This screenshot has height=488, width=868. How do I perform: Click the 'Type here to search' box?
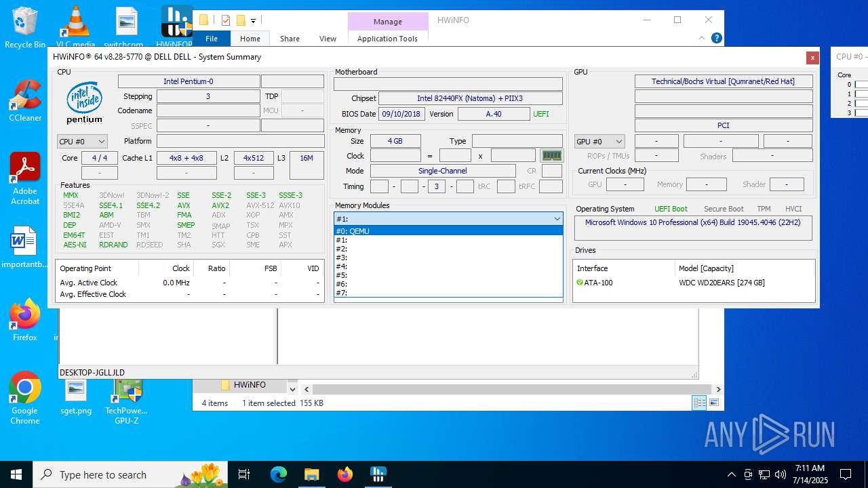click(130, 474)
